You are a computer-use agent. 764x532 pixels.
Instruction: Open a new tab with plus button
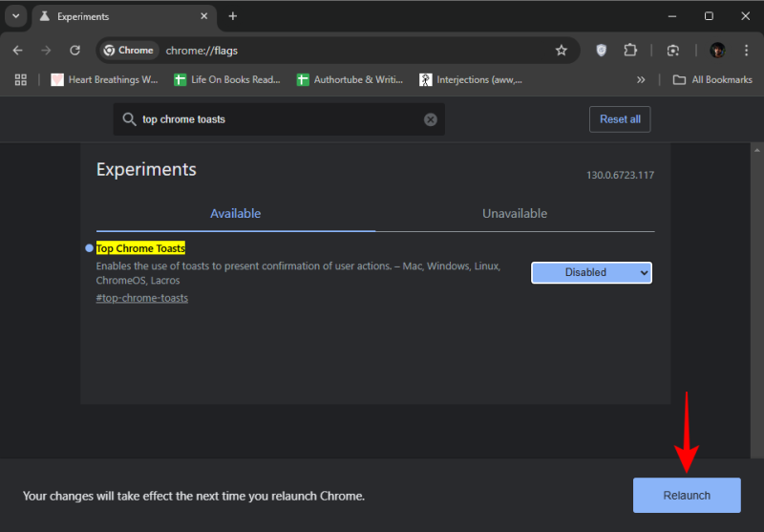click(233, 16)
